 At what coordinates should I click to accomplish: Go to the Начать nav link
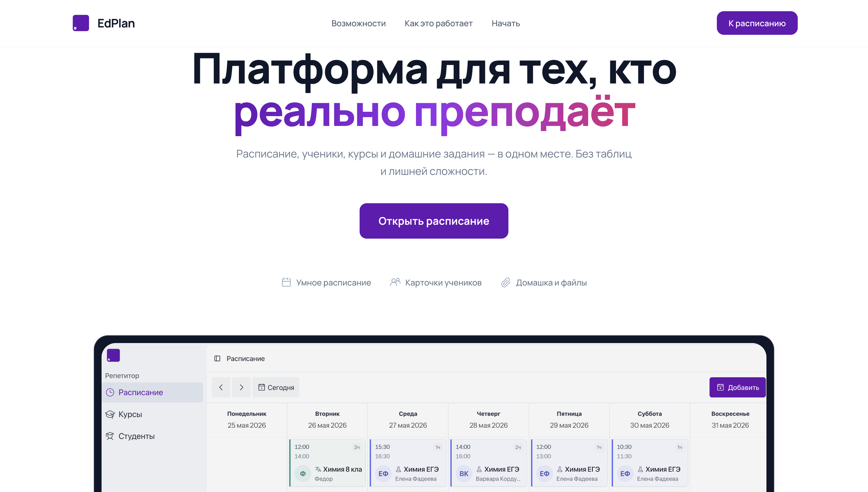[x=505, y=23]
